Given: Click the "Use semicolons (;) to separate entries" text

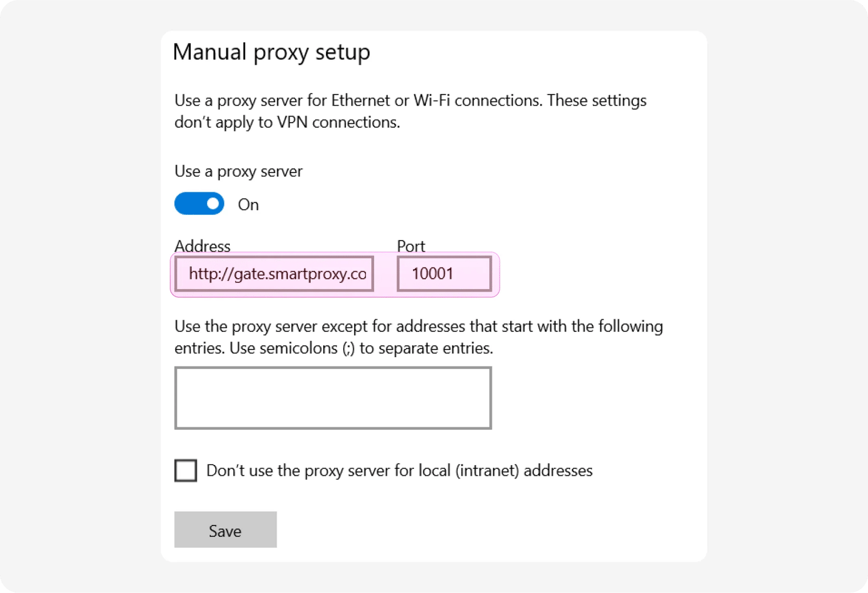Looking at the screenshot, I should (361, 348).
